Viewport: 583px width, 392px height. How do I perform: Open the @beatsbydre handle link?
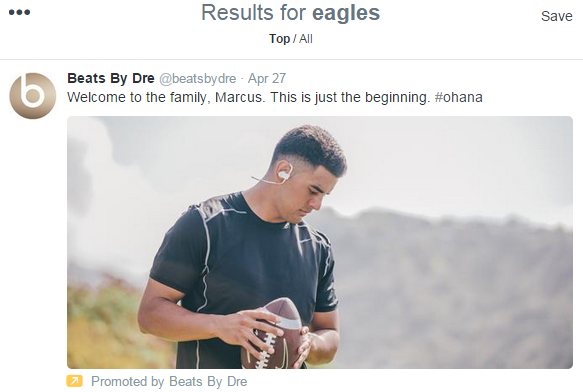[197, 79]
